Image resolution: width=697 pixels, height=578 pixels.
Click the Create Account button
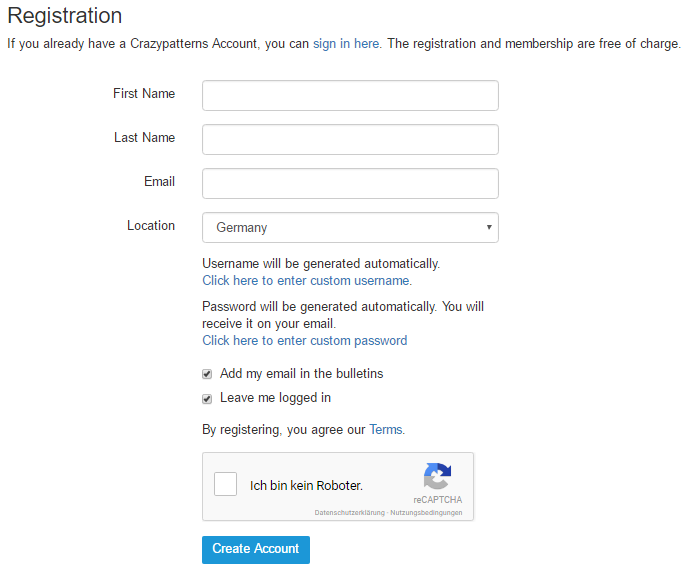256,550
